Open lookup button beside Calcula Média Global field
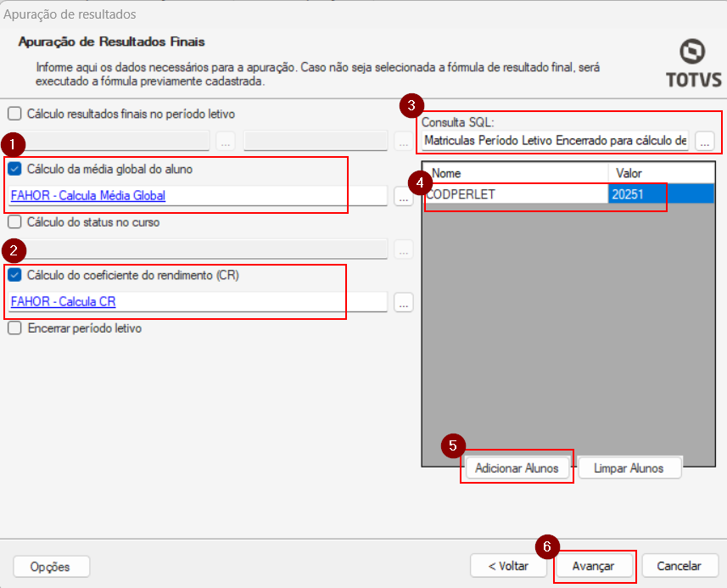 (x=404, y=196)
